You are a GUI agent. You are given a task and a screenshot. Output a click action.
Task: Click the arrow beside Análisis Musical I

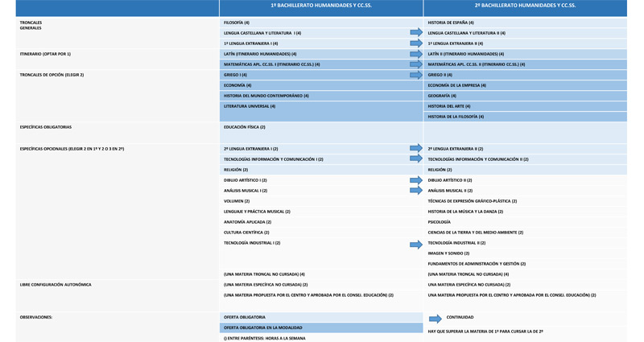pyautogui.click(x=415, y=191)
